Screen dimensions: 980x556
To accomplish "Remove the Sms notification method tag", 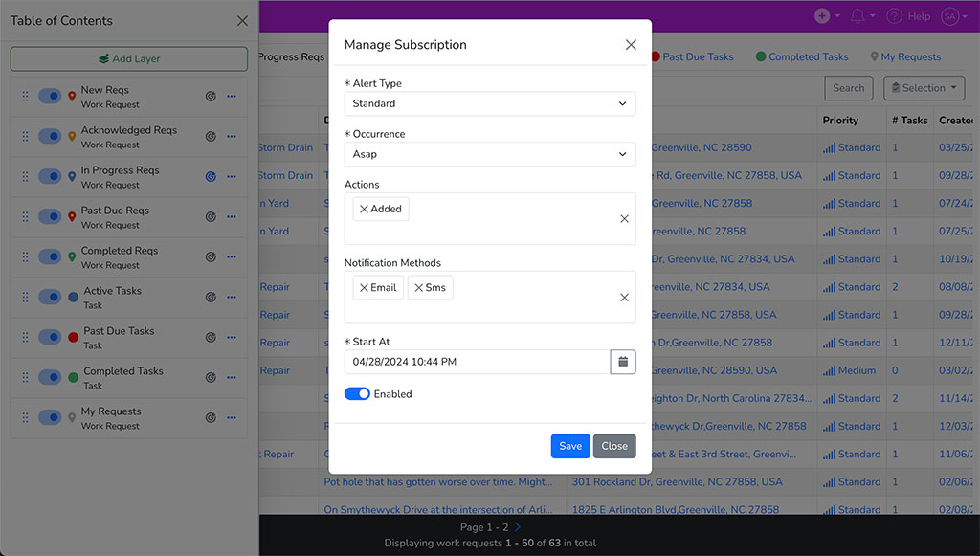I will 419,288.
